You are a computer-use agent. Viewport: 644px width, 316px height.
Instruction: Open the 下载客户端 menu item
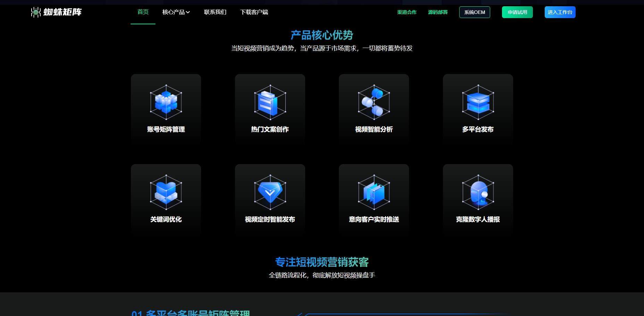254,12
